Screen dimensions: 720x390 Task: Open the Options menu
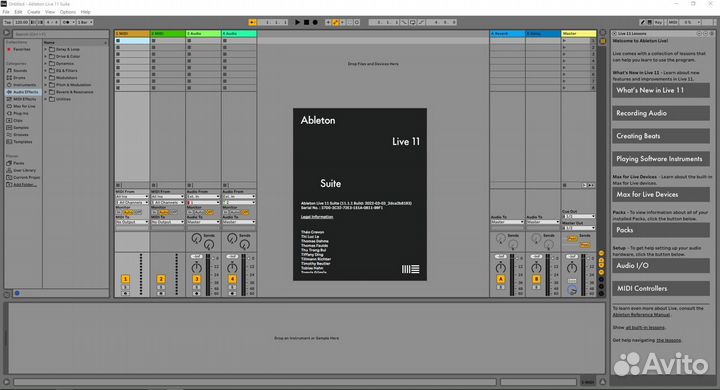(x=68, y=12)
